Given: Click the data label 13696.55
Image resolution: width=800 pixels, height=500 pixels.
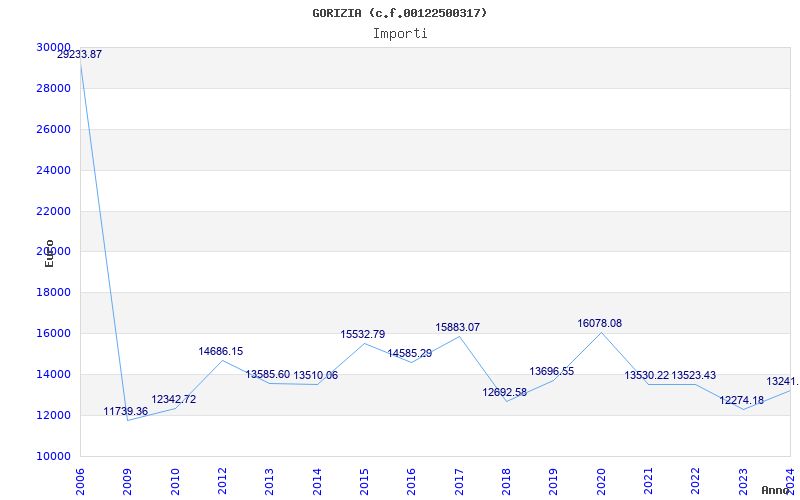Looking at the screenshot, I should pyautogui.click(x=552, y=371).
